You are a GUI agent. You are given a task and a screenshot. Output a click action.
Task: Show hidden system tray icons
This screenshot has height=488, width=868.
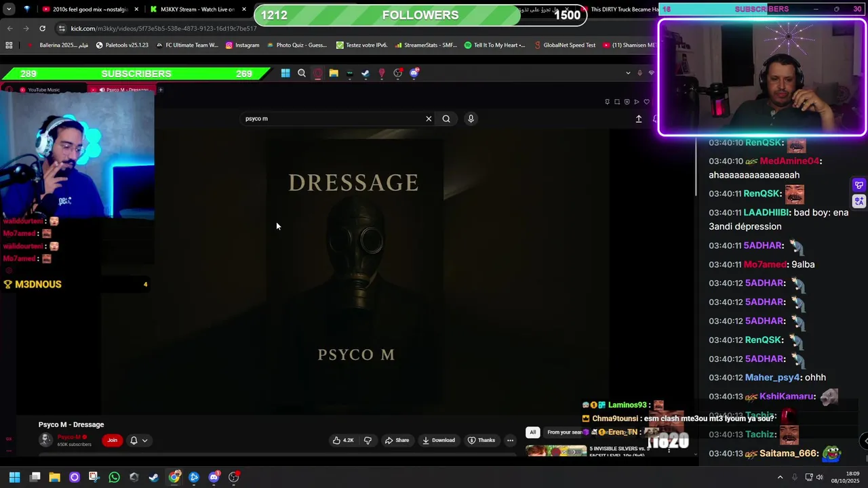click(x=780, y=477)
